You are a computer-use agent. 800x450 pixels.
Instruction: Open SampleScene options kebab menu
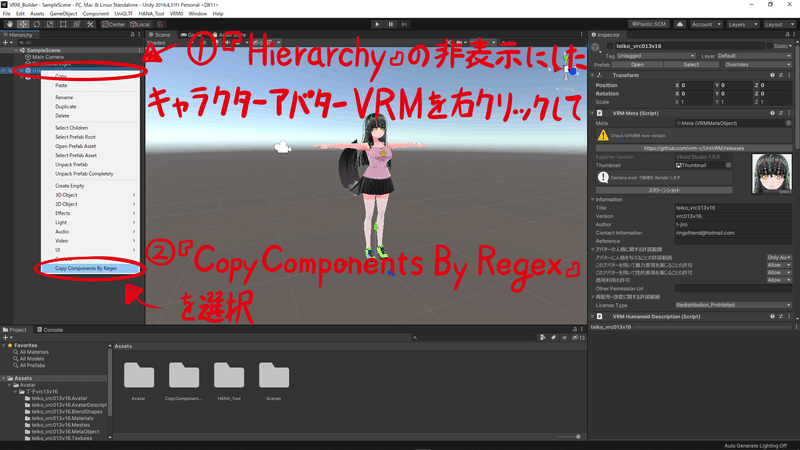[139, 51]
